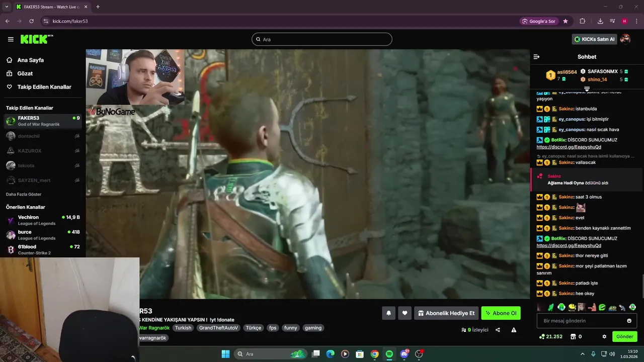Select the gaming tag
Image resolution: width=644 pixels, height=362 pixels.
coord(313,328)
